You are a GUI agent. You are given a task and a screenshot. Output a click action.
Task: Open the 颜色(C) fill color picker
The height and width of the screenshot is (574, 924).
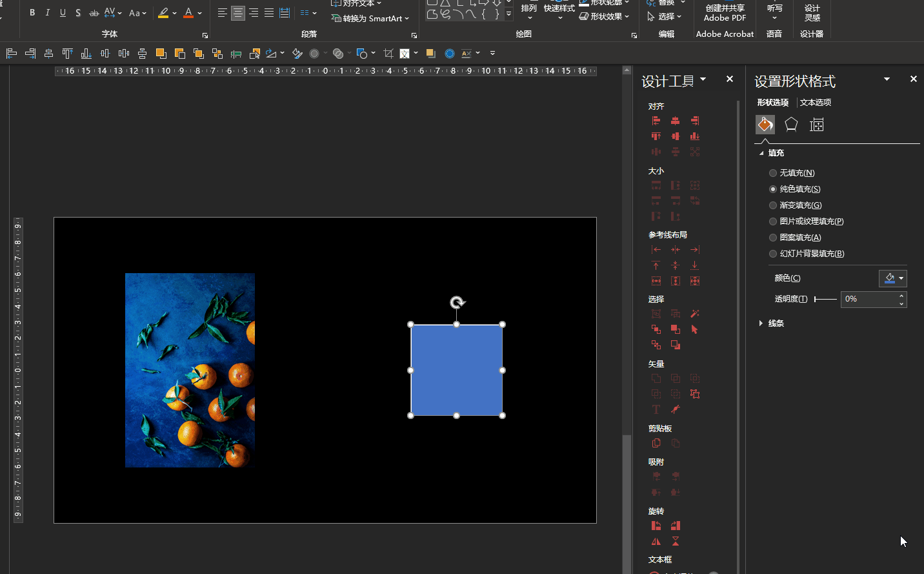point(893,278)
